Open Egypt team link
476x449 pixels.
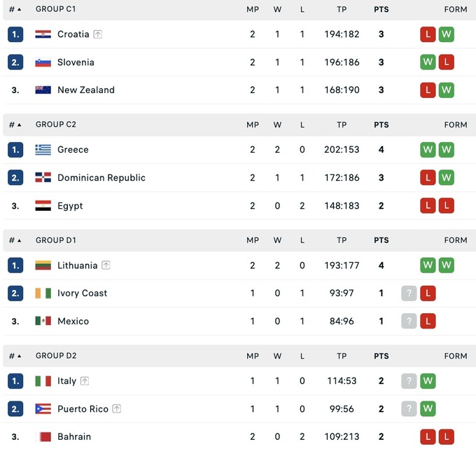[x=70, y=206]
